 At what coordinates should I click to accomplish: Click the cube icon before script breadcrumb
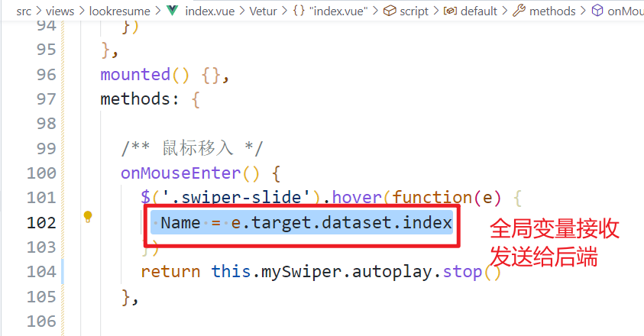390,10
